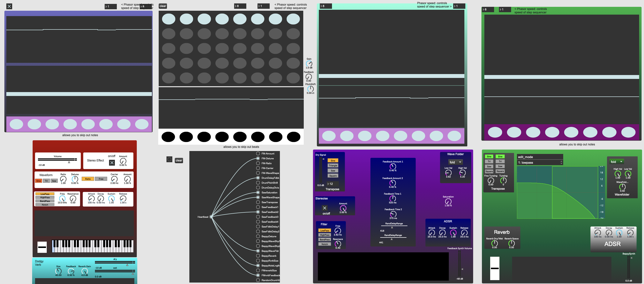Click the Transpose number box showing 12

(x=332, y=184)
